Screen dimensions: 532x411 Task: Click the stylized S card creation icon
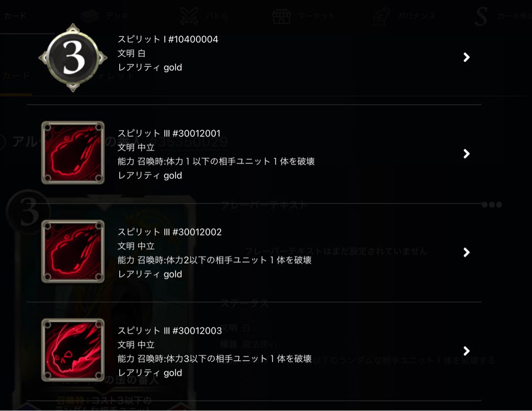click(x=481, y=16)
